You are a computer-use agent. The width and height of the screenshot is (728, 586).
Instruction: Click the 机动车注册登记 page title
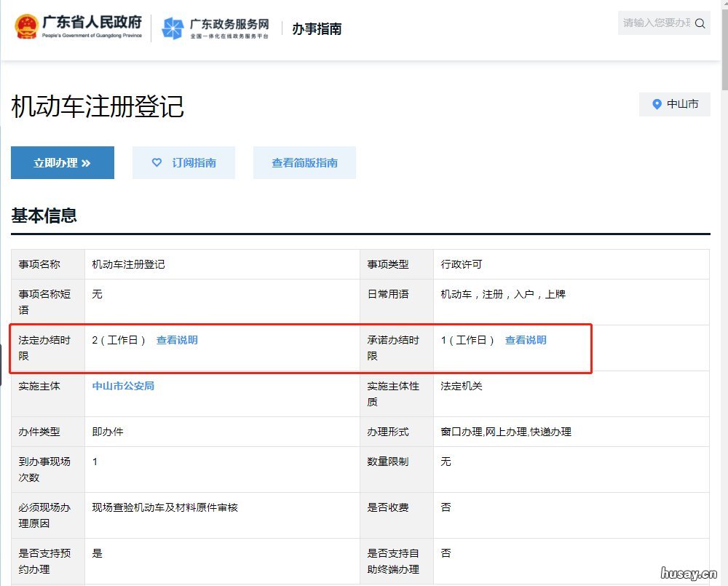click(x=96, y=107)
